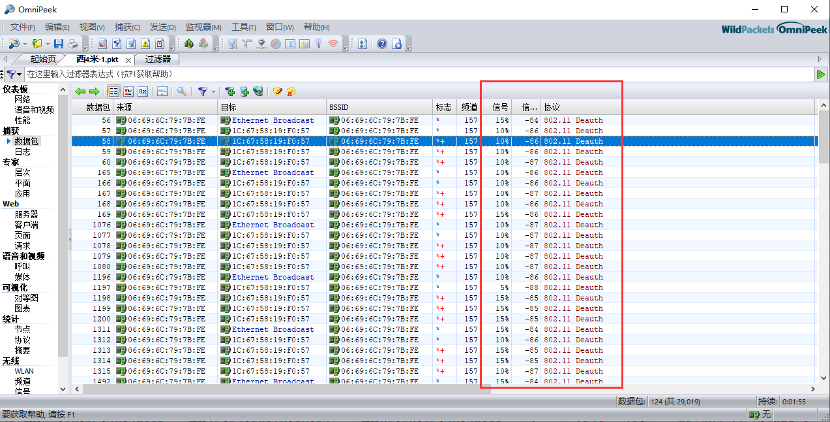Click the sidebar scroll down arrow
Image resolution: width=830 pixels, height=422 pixels.
[x=63, y=389]
